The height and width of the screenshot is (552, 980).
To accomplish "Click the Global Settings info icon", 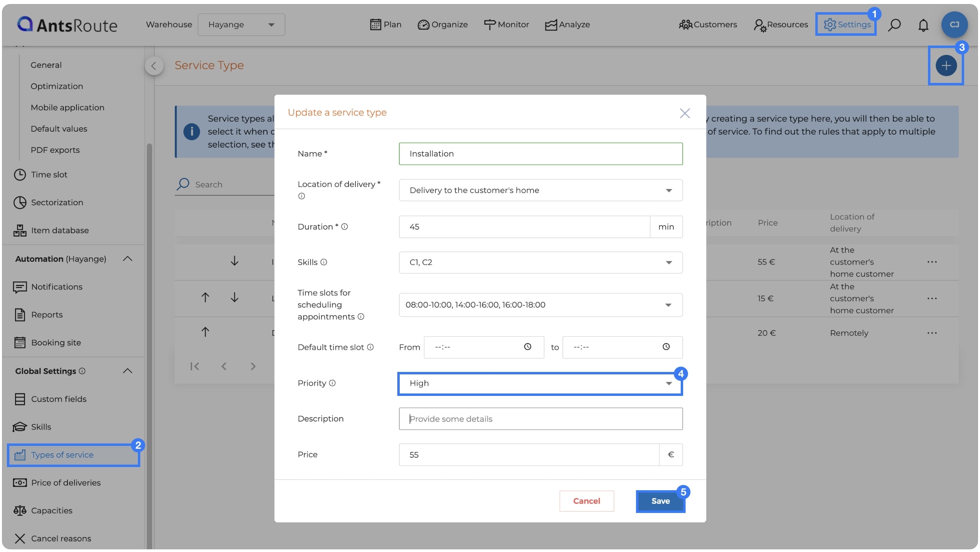I will 82,371.
